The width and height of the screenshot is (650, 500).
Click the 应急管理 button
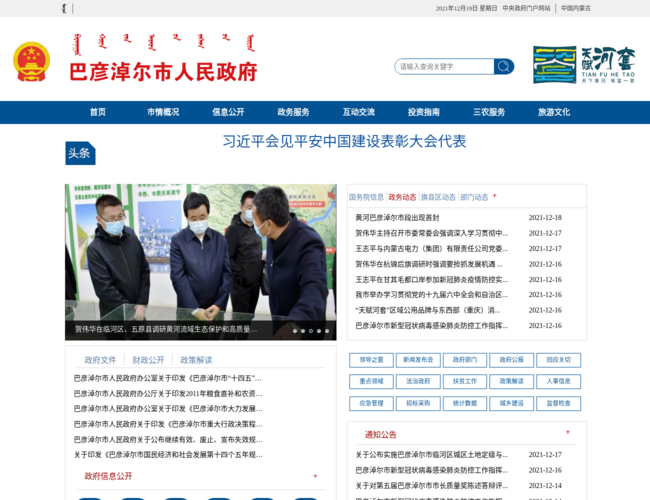[x=371, y=403]
